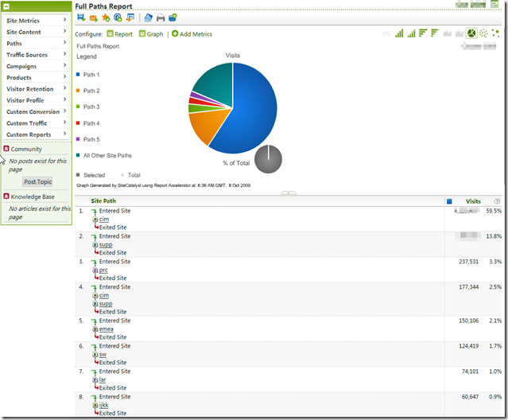Click the help question mark in table header
The image size is (508, 420).
497,201
